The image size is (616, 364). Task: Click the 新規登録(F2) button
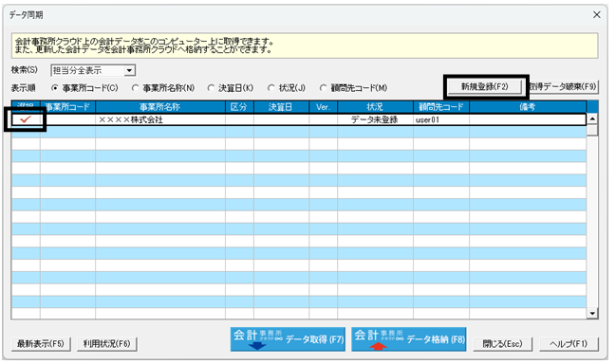tap(486, 86)
